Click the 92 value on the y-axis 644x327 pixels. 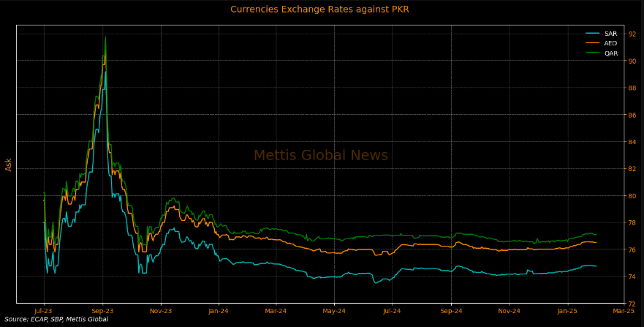[x=632, y=34]
